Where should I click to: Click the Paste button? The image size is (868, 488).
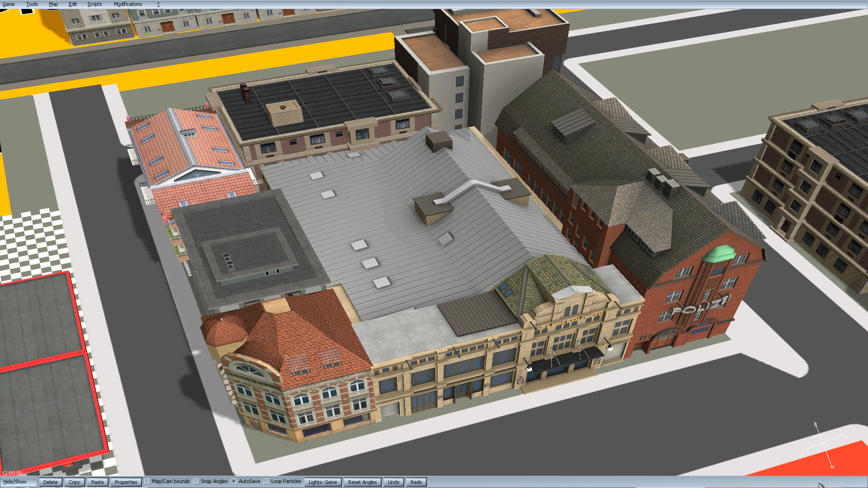click(x=97, y=482)
